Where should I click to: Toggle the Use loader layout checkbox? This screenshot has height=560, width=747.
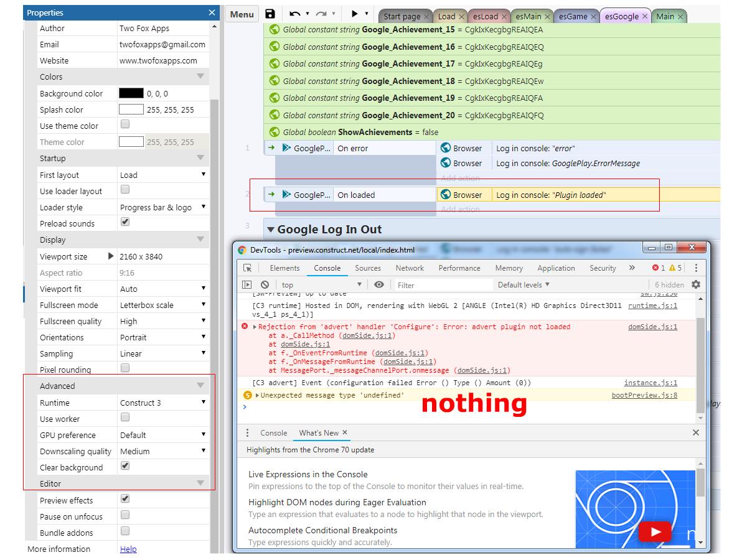pos(125,190)
